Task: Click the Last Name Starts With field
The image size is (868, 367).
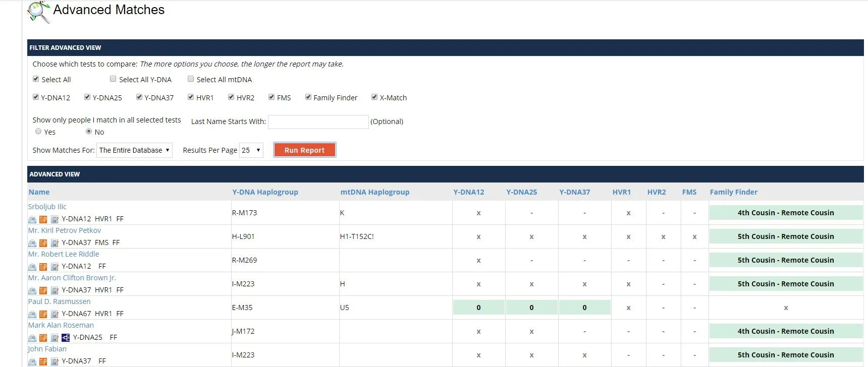Action: pos(318,122)
